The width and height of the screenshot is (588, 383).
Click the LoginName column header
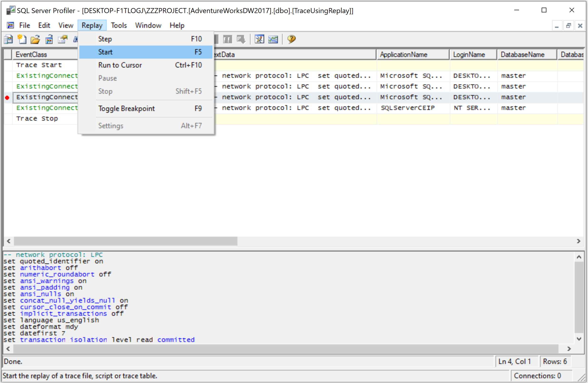473,55
